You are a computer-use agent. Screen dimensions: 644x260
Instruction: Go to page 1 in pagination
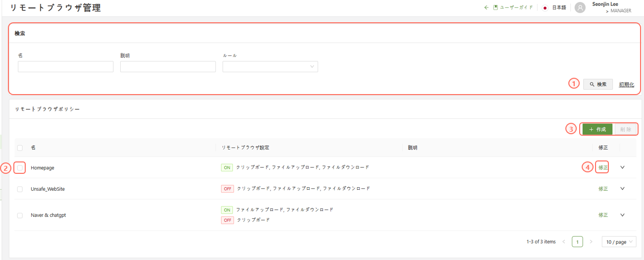point(577,242)
